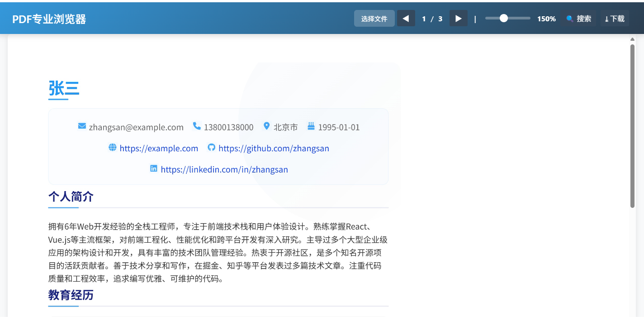Screen dimensions: 644x317
Task: Go to the previous page arrow
Action: tap(406, 19)
